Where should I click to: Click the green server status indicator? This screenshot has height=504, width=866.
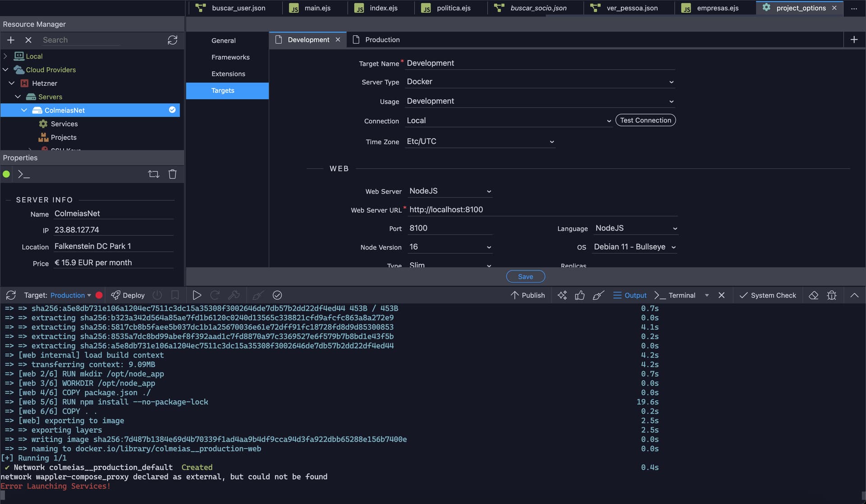click(6, 174)
